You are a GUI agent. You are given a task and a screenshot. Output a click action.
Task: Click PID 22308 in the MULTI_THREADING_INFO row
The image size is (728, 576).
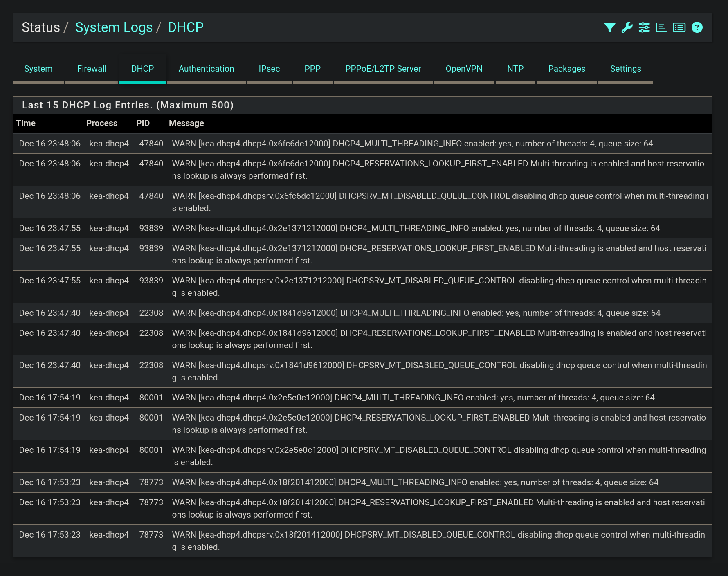tap(151, 313)
